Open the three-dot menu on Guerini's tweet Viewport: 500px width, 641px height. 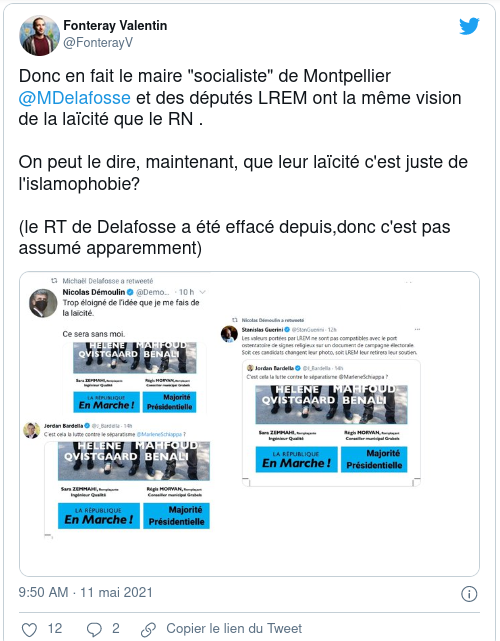pos(417,329)
